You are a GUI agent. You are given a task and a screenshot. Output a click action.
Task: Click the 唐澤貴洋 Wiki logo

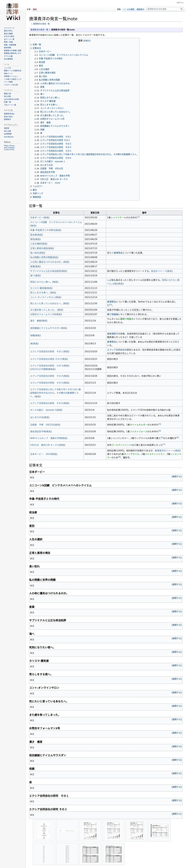point(13,12)
